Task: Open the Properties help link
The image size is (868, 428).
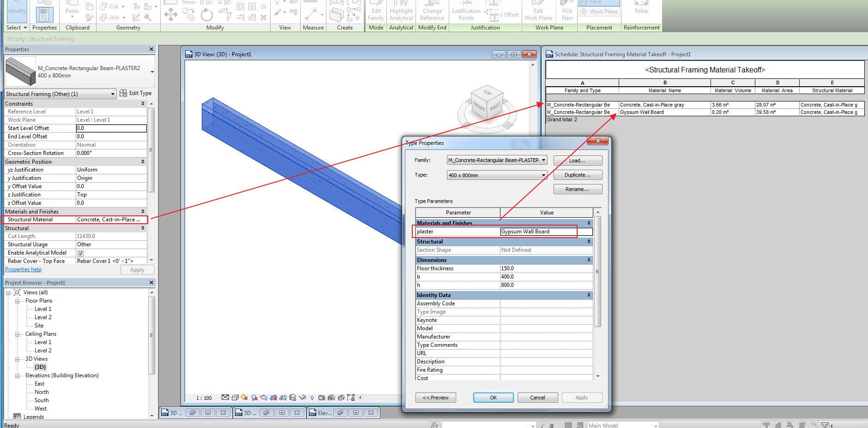Action: click(x=23, y=269)
